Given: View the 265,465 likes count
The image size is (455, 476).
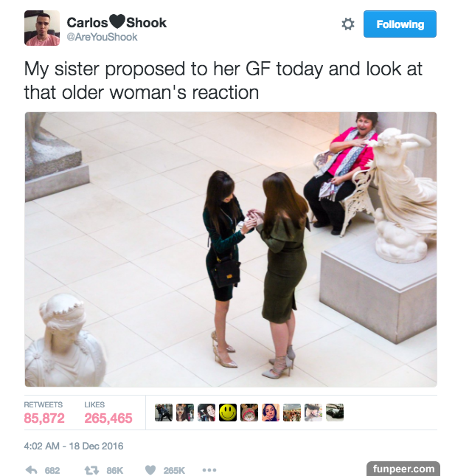Looking at the screenshot, I should (x=108, y=418).
